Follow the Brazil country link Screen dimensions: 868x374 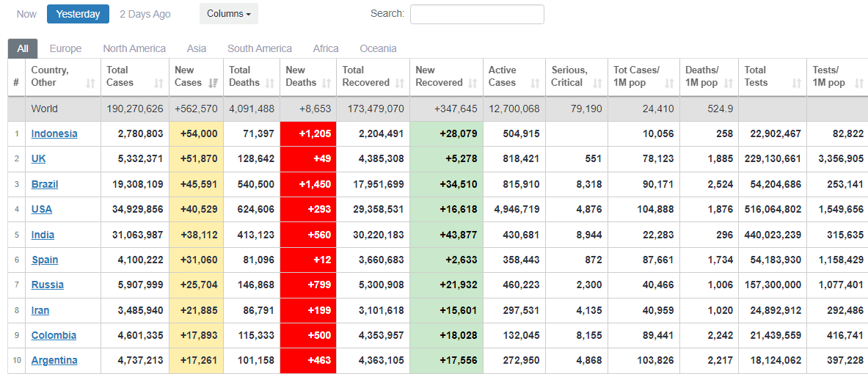(x=45, y=184)
